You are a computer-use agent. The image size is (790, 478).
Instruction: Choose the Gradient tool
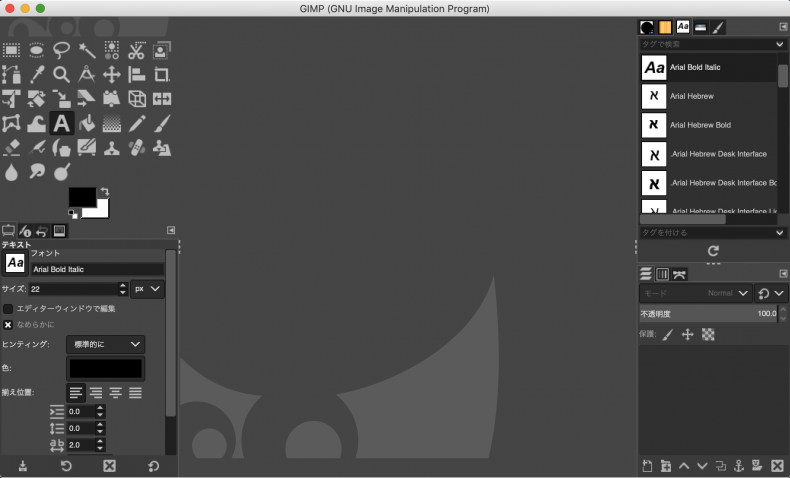(x=112, y=123)
